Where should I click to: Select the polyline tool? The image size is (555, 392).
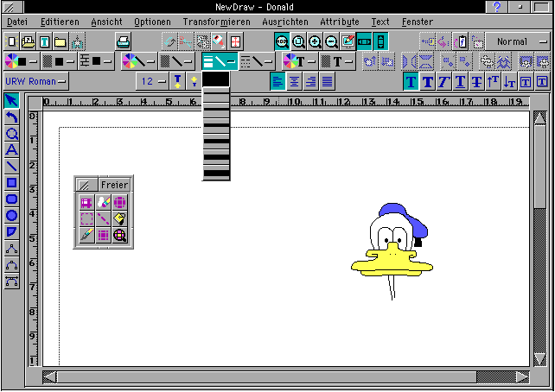click(11, 249)
